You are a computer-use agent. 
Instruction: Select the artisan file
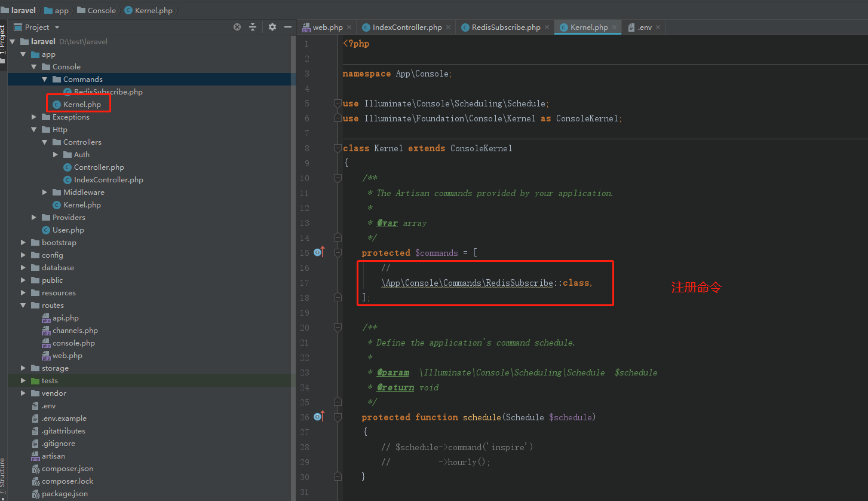pos(53,456)
